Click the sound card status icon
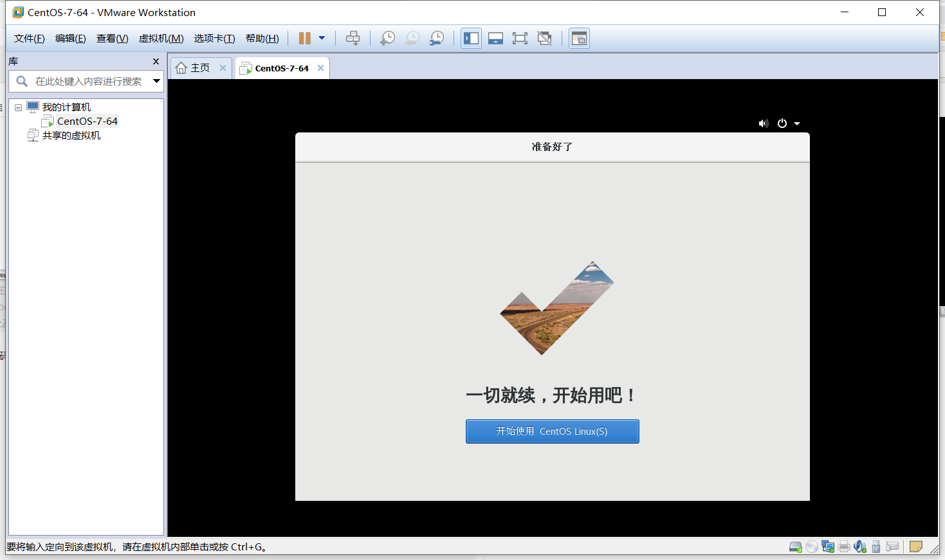Screen dimensions: 945x560 click(x=860, y=547)
